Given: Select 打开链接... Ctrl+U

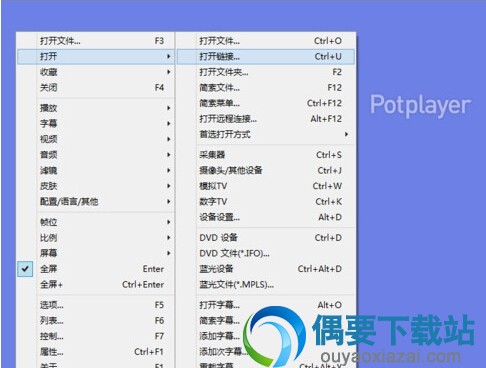Looking at the screenshot, I should point(265,56).
